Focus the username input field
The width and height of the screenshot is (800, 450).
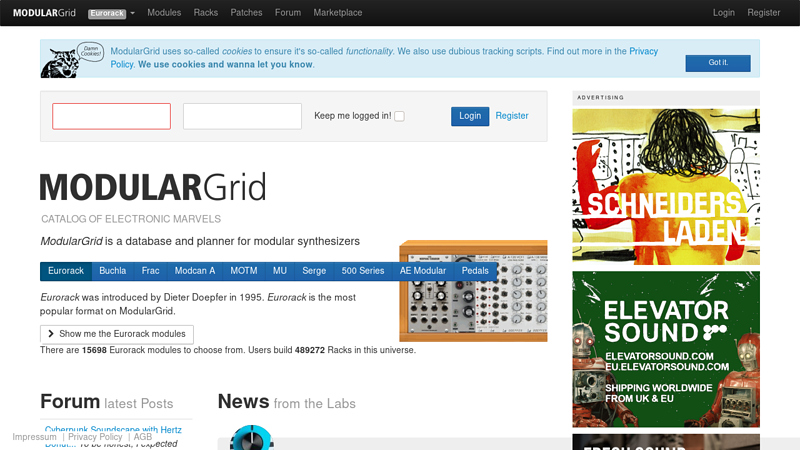(111, 116)
